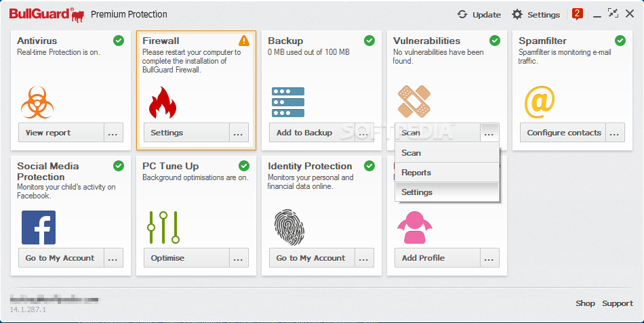Click Configure contacts button
The image size is (644, 323).
tap(563, 133)
